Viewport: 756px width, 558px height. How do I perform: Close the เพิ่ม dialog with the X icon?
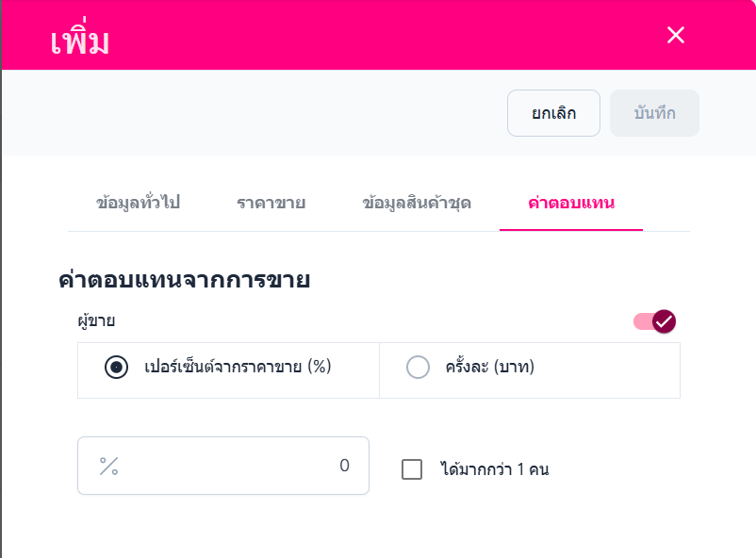(x=676, y=36)
